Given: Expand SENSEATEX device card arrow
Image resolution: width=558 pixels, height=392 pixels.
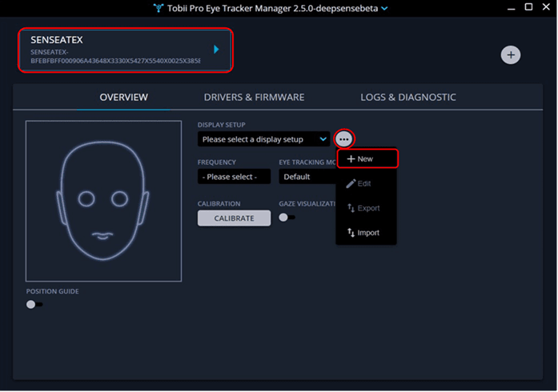Looking at the screenshot, I should point(216,50).
